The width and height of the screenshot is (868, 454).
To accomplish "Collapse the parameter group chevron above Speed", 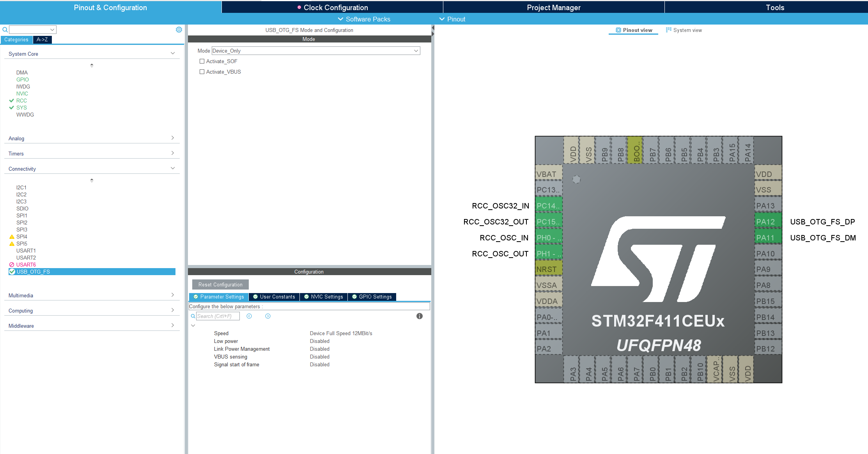I will 193,325.
